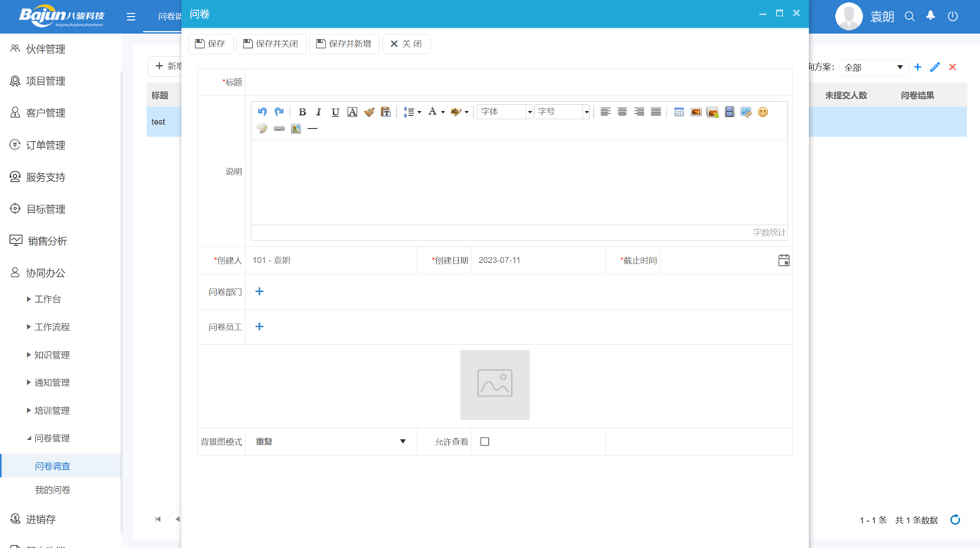Insert a table into the description
Viewport: 980px width, 548px height.
(679, 112)
